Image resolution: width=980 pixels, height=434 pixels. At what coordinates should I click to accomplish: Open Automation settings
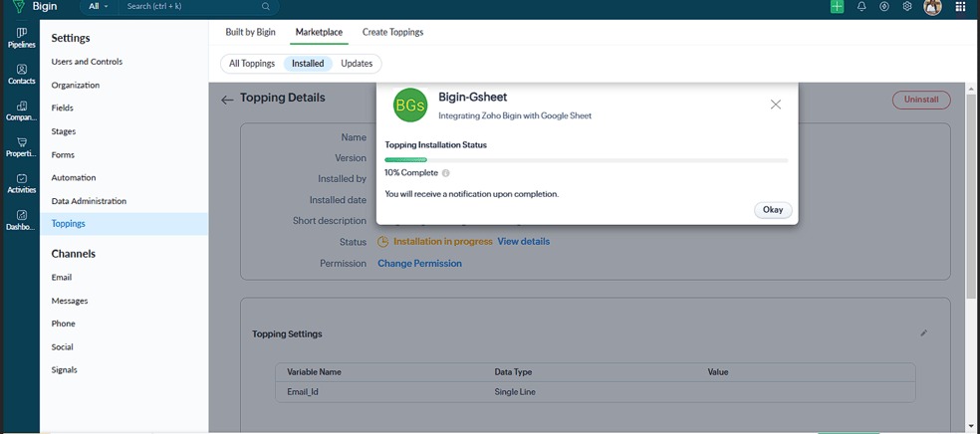pyautogui.click(x=74, y=178)
